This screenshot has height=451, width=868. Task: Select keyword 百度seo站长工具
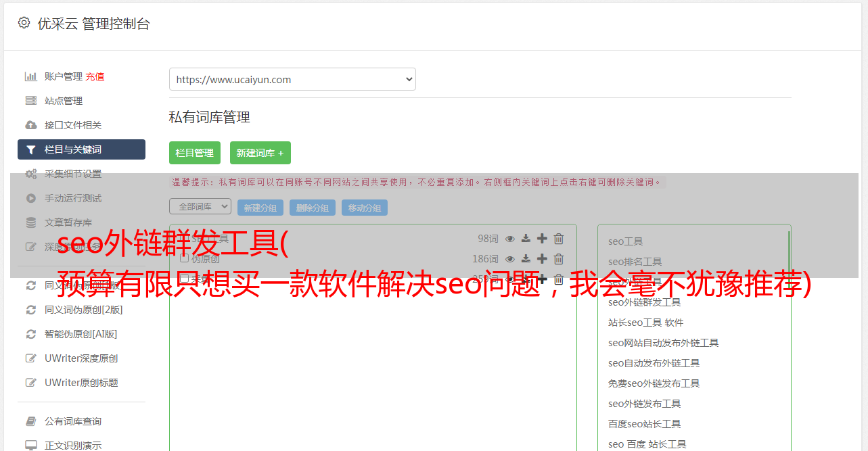645,424
